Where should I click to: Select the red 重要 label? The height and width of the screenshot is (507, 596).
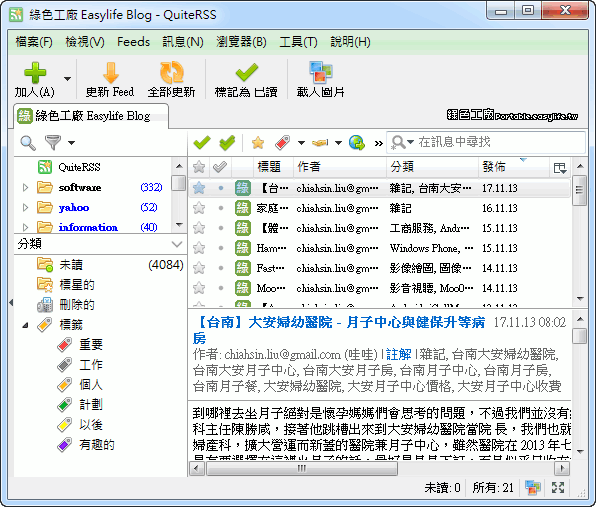tap(90, 345)
